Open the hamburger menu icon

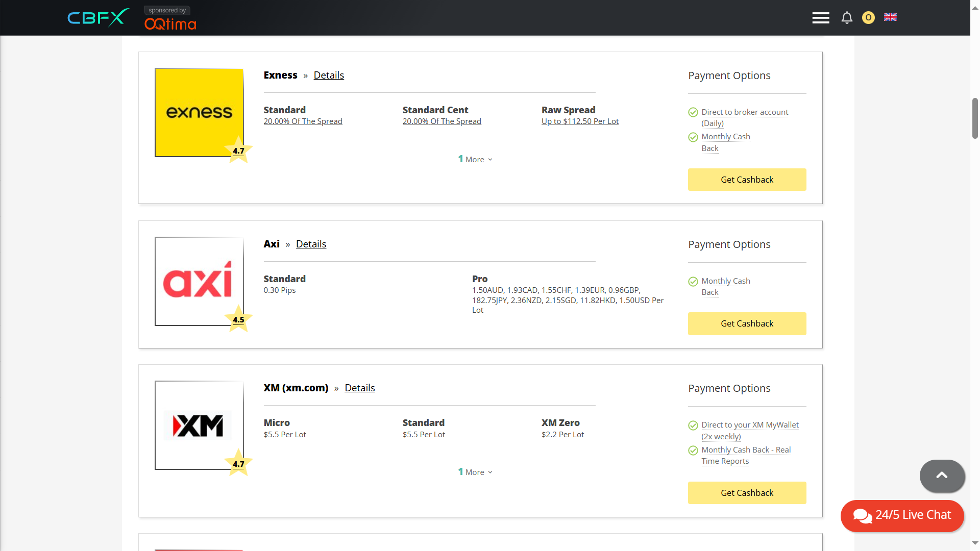[820, 18]
